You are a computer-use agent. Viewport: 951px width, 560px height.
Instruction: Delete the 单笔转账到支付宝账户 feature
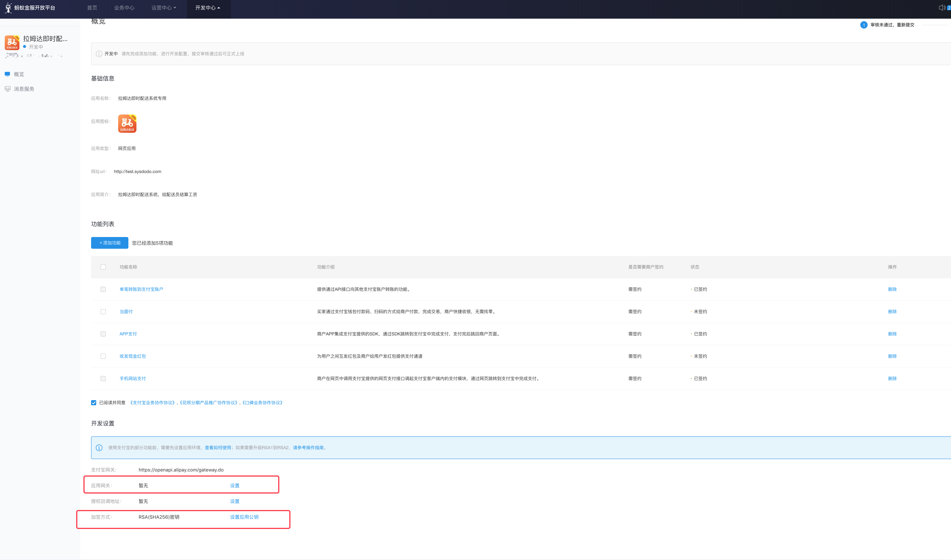point(892,289)
